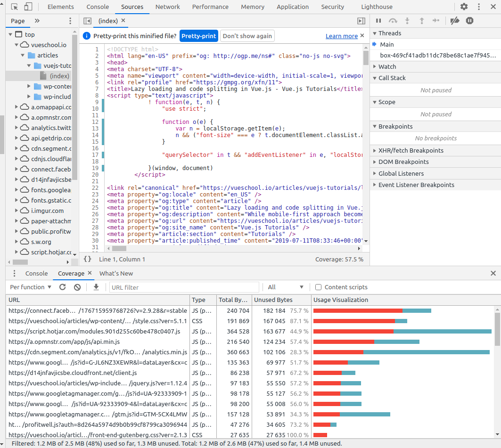Toggle the device toolbar icon
This screenshot has width=501, height=448.
tap(28, 7)
